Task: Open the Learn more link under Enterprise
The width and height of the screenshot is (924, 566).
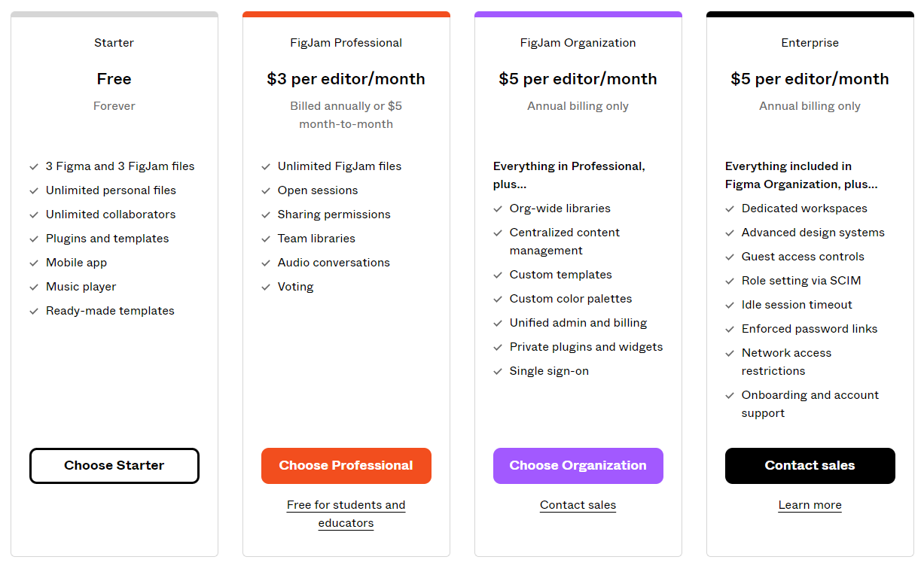Action: tap(810, 505)
